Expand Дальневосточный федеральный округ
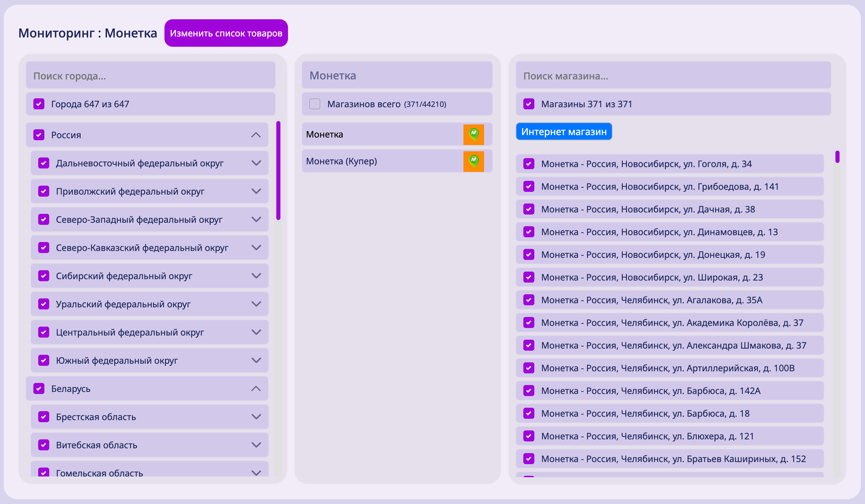The height and width of the screenshot is (504, 865). (x=256, y=163)
